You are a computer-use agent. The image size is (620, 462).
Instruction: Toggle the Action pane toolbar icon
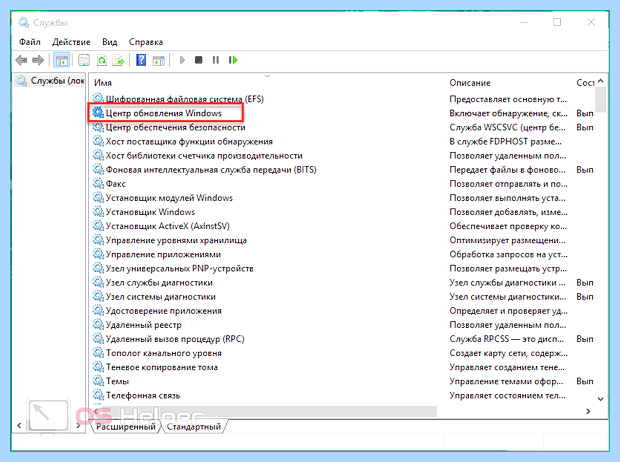click(159, 61)
